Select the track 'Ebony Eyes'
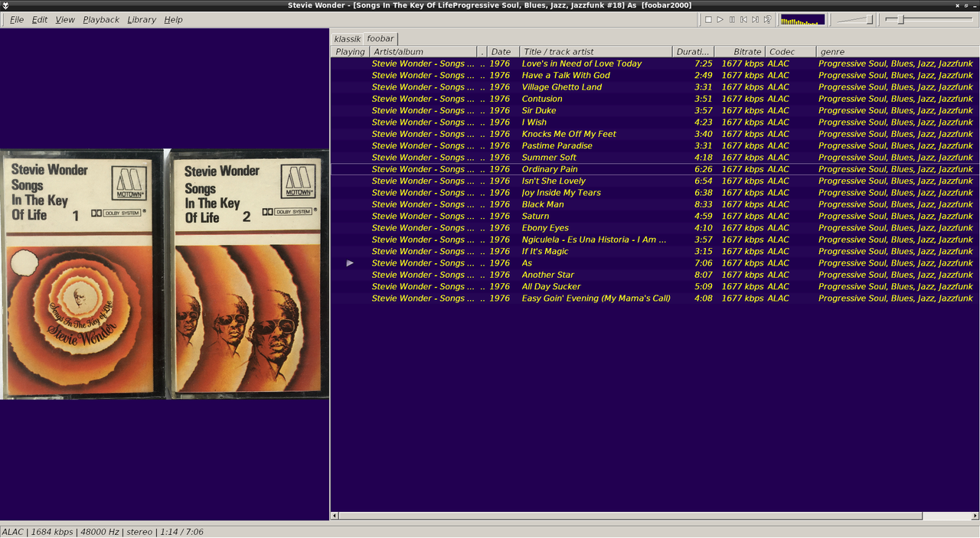This screenshot has width=980, height=538. [x=545, y=228]
